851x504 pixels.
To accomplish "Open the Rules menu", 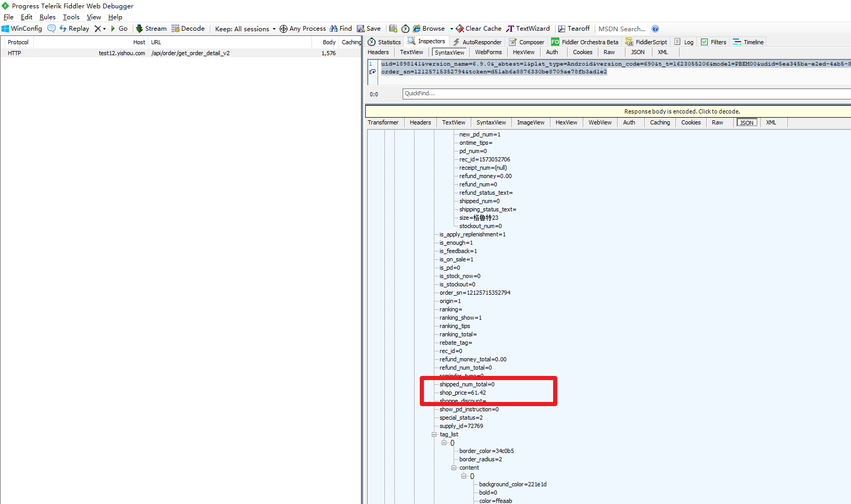I will tap(47, 17).
